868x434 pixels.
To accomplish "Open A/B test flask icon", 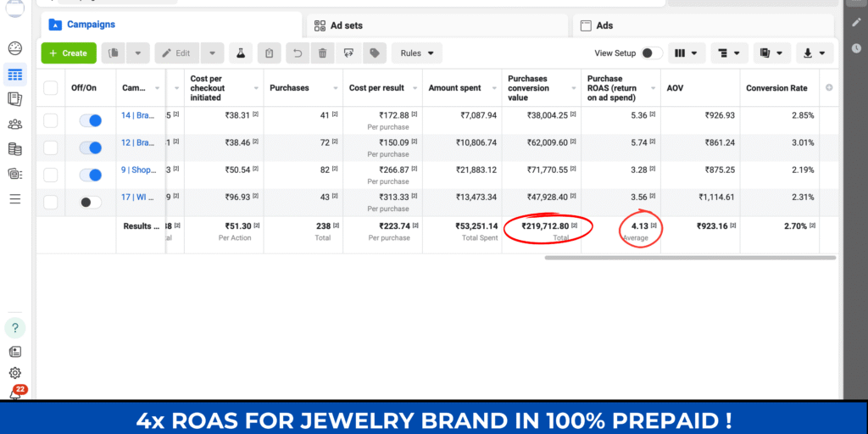I will point(241,53).
